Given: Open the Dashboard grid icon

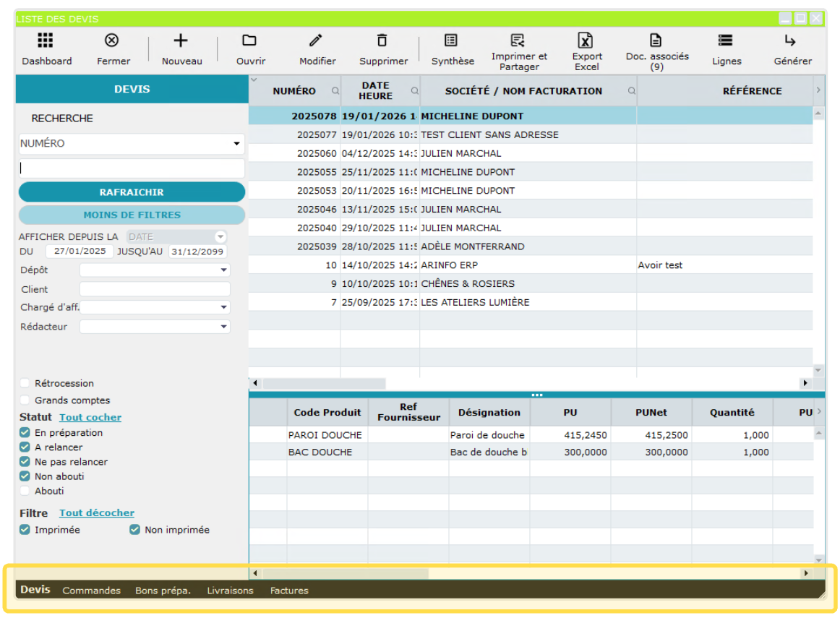Looking at the screenshot, I should pos(46,40).
